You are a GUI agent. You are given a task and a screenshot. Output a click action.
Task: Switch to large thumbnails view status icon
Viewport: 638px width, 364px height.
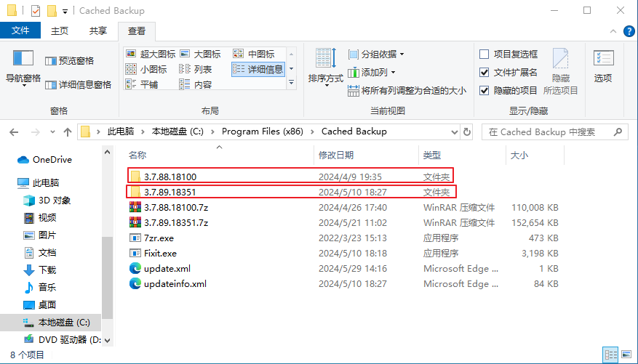click(x=626, y=354)
